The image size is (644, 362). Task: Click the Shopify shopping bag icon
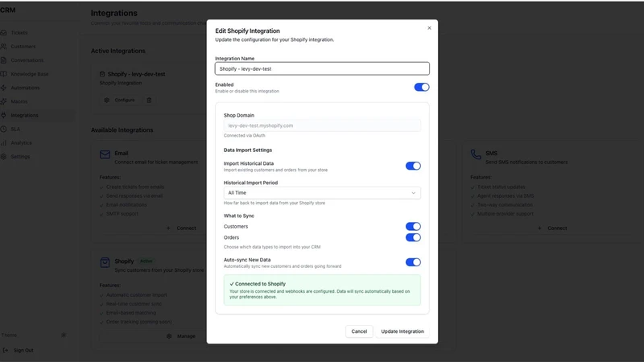(105, 262)
